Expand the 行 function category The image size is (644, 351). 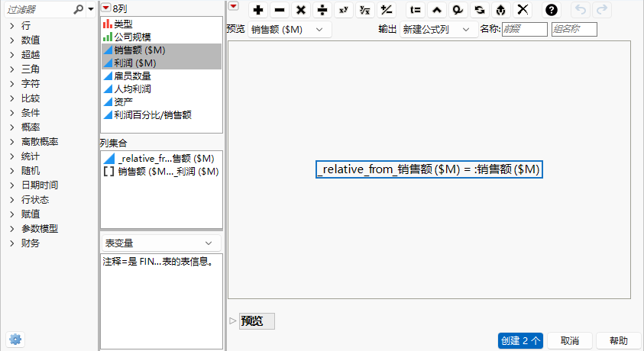point(12,26)
